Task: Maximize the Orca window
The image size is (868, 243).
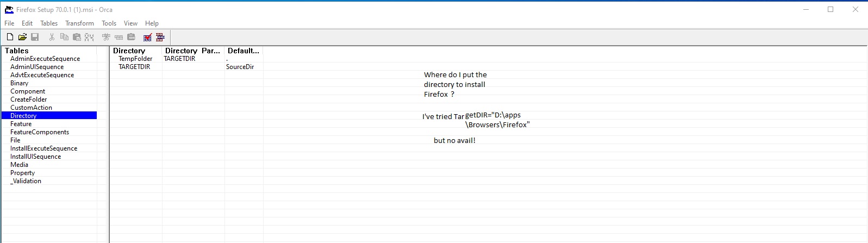Action: tap(830, 9)
